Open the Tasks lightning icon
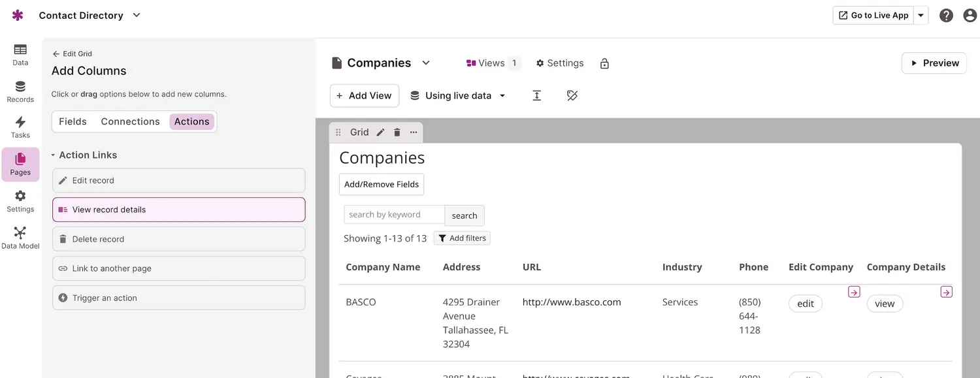This screenshot has height=378, width=980. 20,127
